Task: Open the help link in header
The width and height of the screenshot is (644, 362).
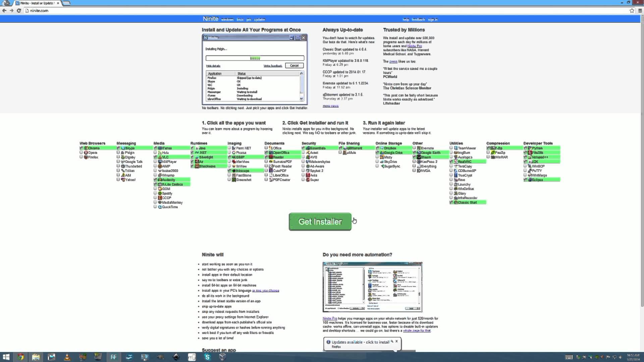Action: (x=406, y=20)
